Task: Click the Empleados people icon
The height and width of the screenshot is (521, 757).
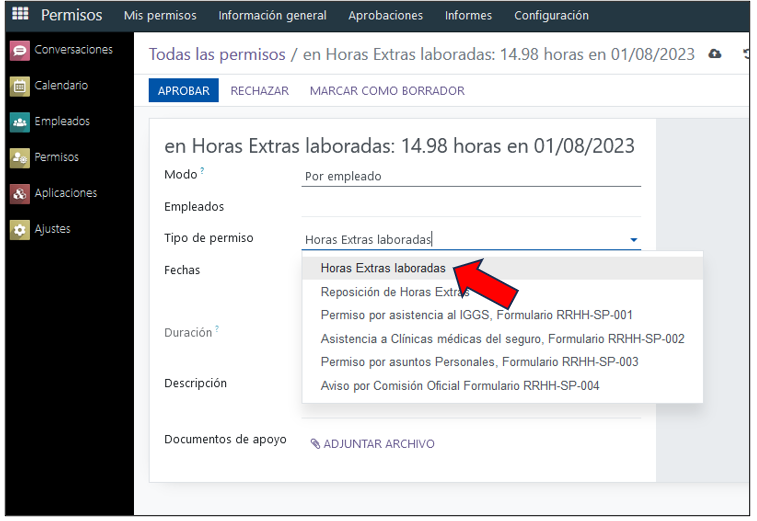Action: pos(20,122)
